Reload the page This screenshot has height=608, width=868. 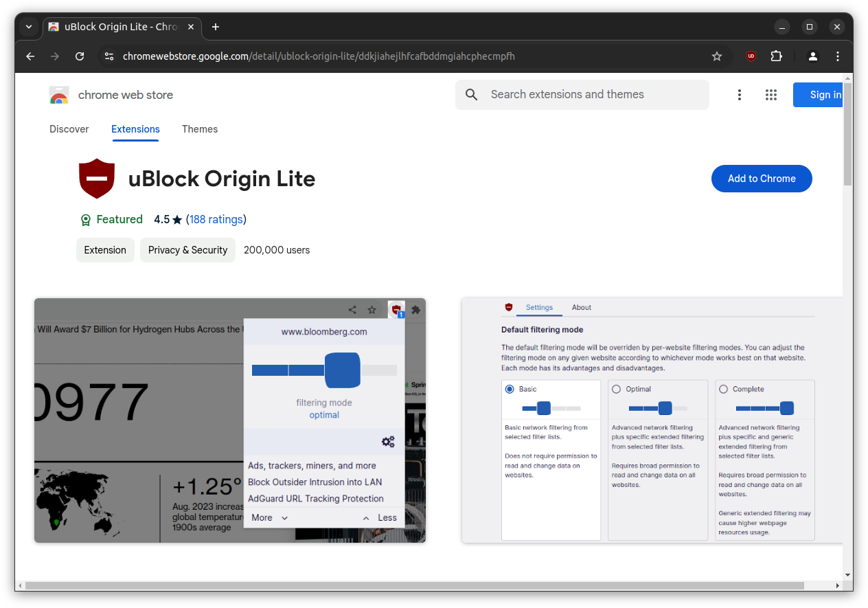click(79, 56)
